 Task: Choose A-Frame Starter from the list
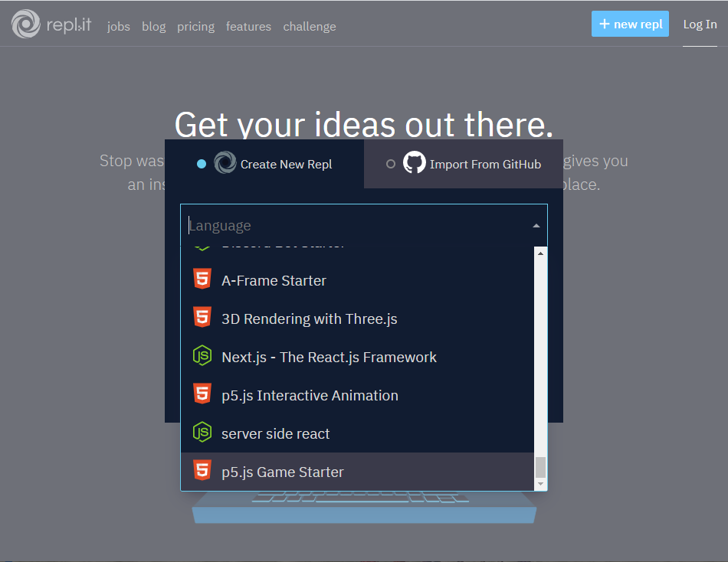click(x=357, y=280)
